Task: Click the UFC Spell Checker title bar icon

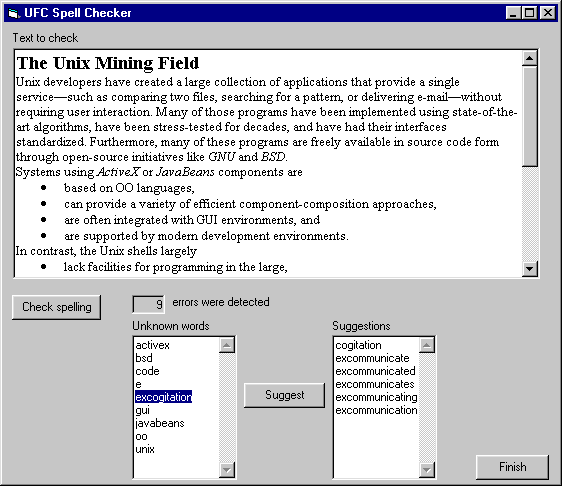Action: pyautogui.click(x=14, y=13)
